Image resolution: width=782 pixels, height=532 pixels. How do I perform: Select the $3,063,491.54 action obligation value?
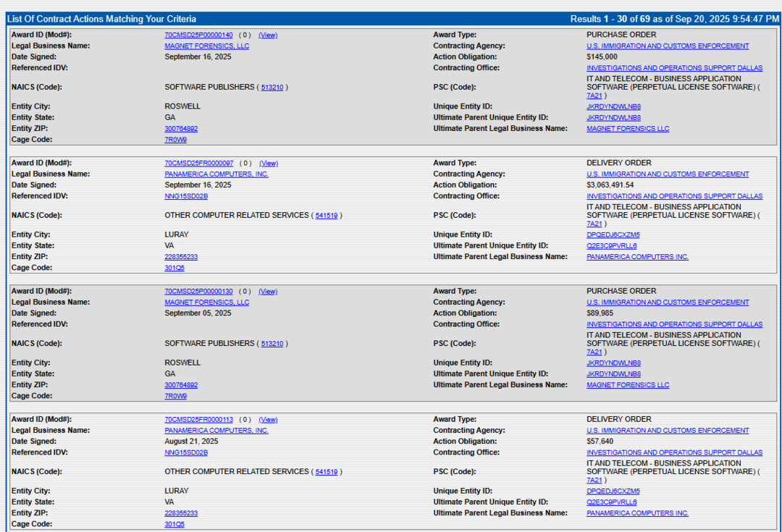[610, 185]
